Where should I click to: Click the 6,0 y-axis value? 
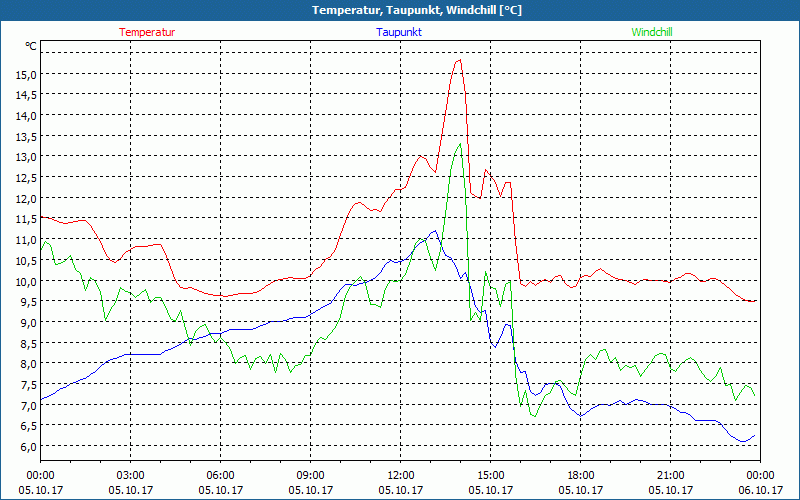pos(29,446)
